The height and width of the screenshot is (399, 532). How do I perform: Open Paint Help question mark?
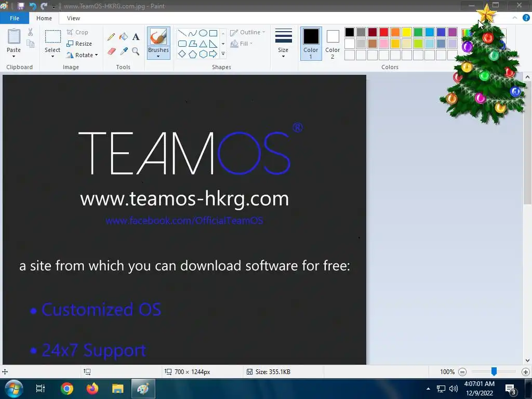(x=526, y=18)
